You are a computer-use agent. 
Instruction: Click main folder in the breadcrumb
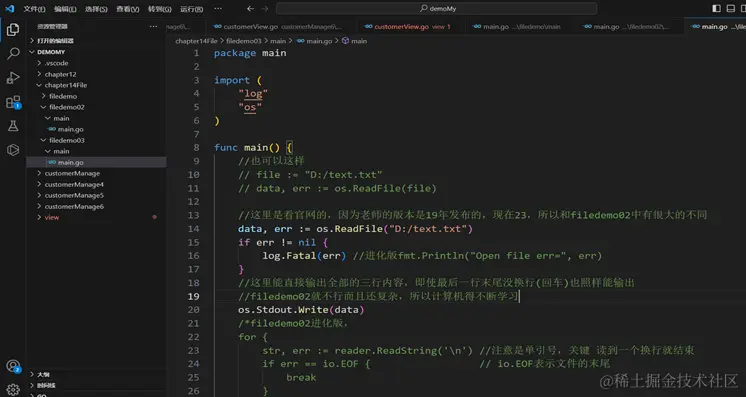[278, 41]
